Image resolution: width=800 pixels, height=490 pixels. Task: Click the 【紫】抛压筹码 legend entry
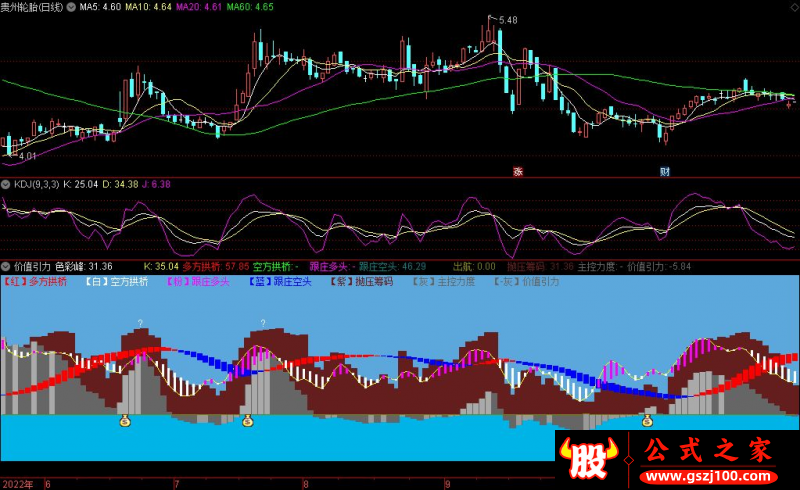[361, 282]
